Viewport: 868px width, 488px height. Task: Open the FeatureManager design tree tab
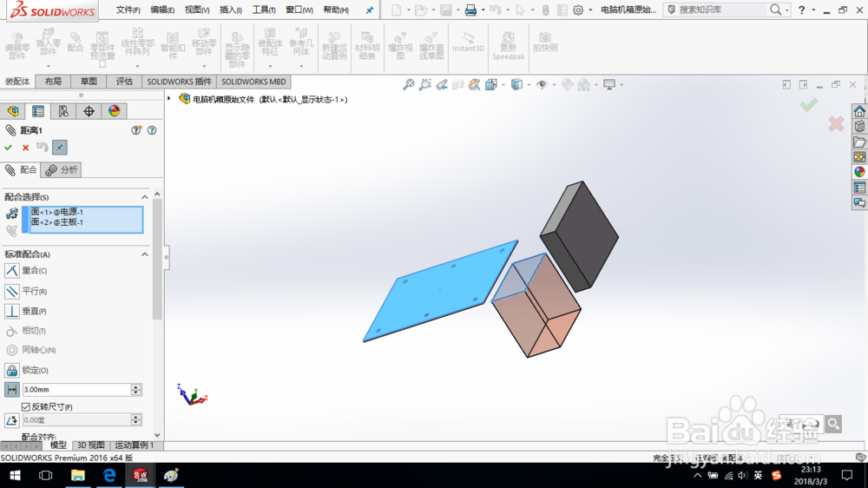(13, 111)
